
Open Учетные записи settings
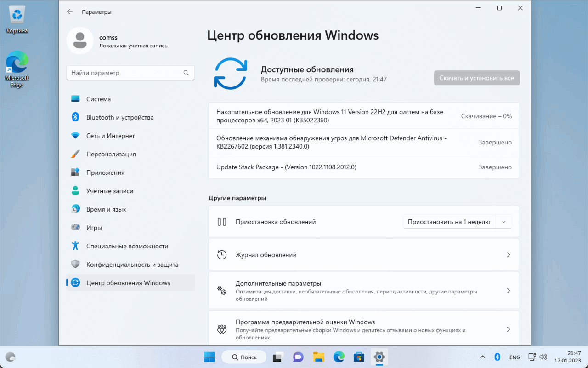coord(130,191)
